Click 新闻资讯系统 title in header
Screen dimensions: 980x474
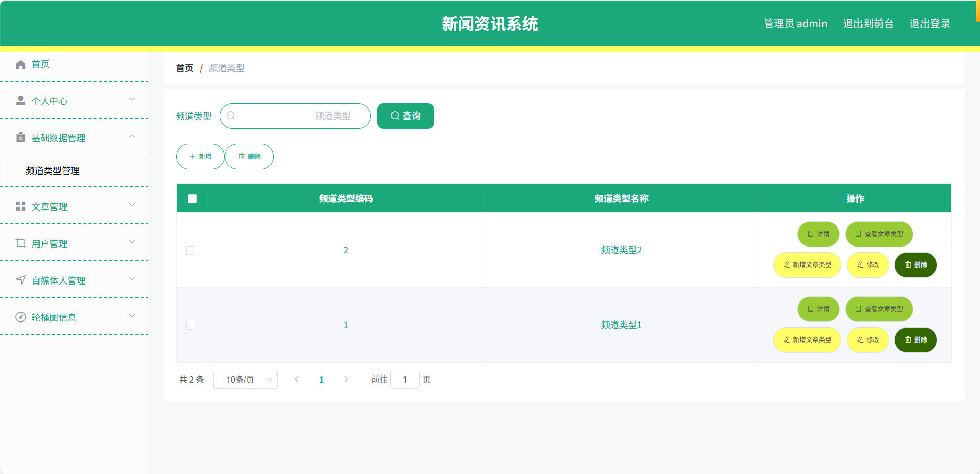coord(490,24)
